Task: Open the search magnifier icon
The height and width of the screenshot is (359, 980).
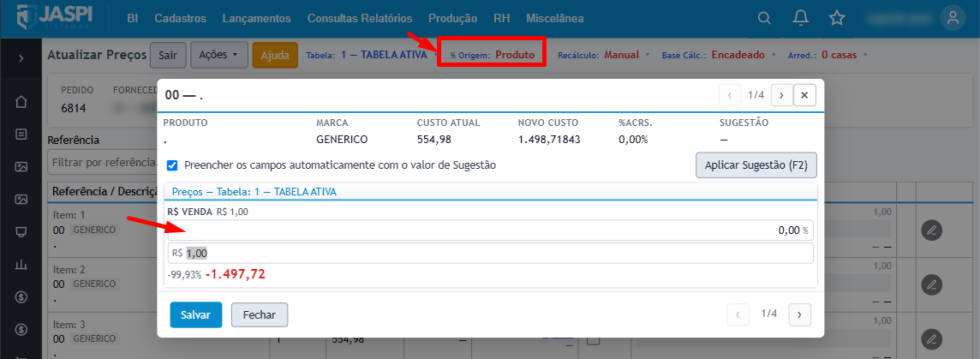Action: click(x=764, y=18)
